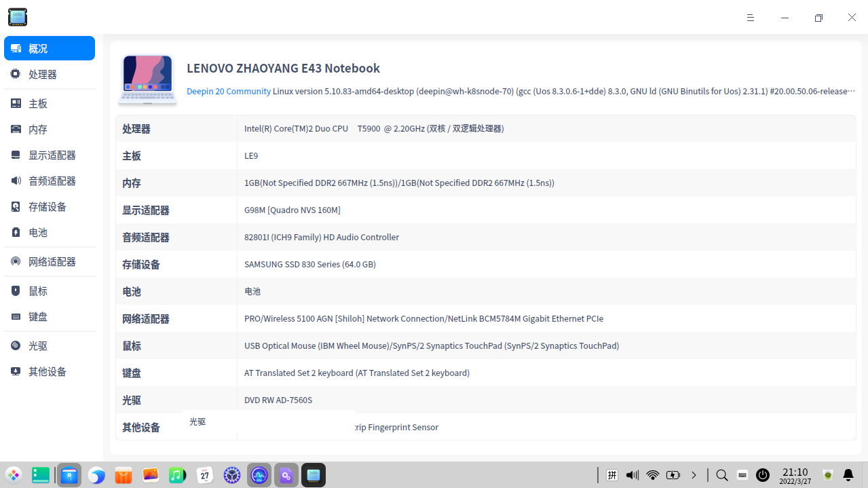Screen dimensions: 868x488
Task: Open the clock showing 21:10
Action: coord(795,475)
